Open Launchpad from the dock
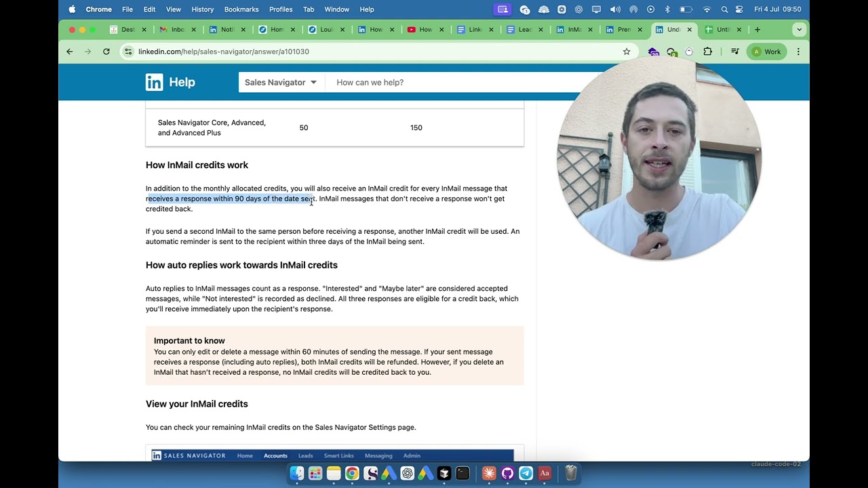This screenshot has width=868, height=488. coord(315,473)
